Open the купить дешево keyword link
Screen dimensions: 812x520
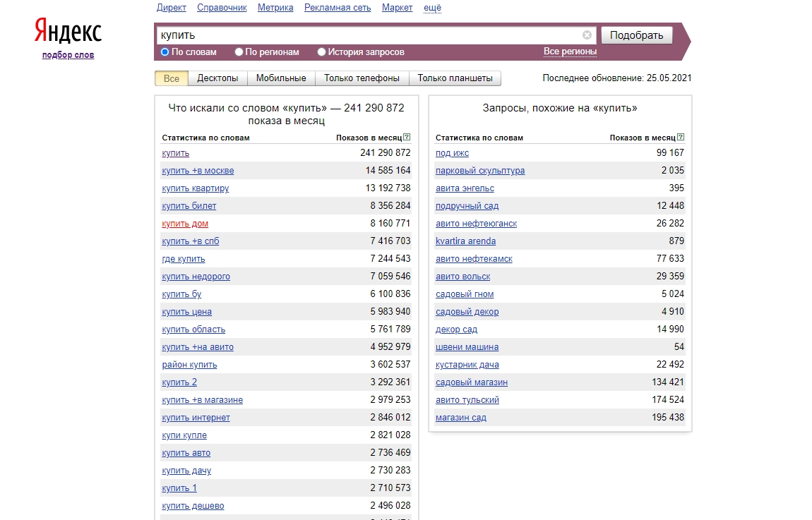(x=193, y=505)
